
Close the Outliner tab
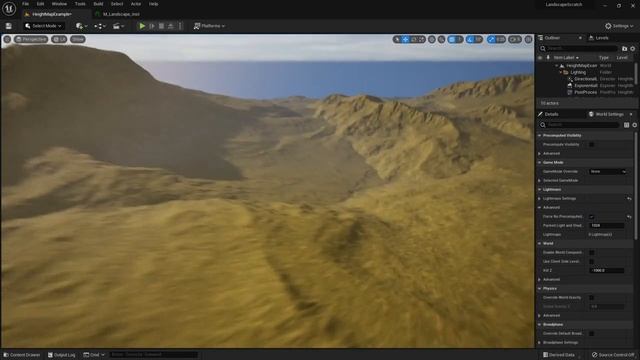[580, 38]
